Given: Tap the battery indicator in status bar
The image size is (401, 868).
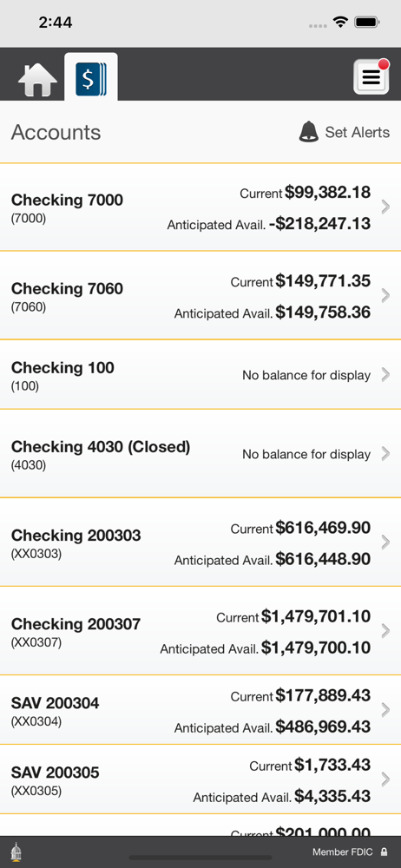Looking at the screenshot, I should click(x=366, y=23).
